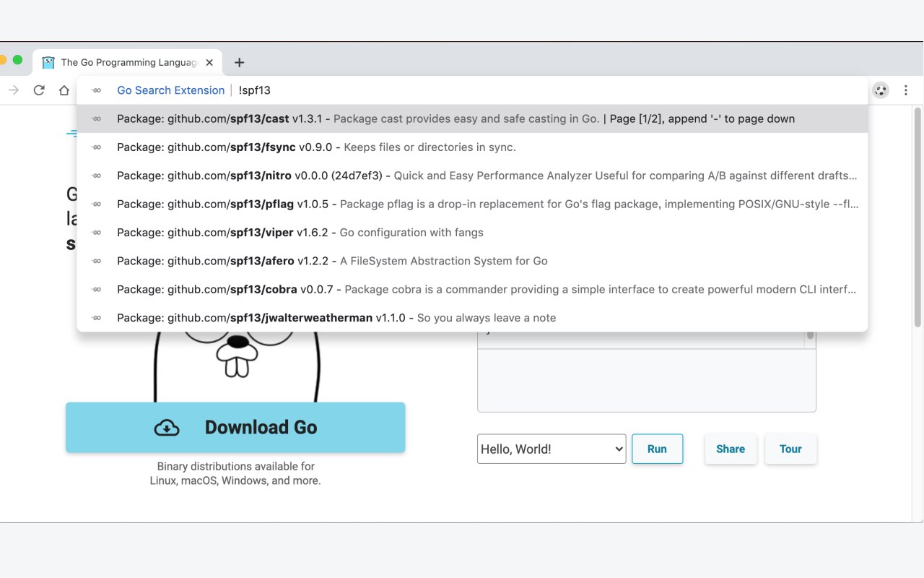Open a new tab with the plus icon
The height and width of the screenshot is (578, 924).
[x=240, y=63]
